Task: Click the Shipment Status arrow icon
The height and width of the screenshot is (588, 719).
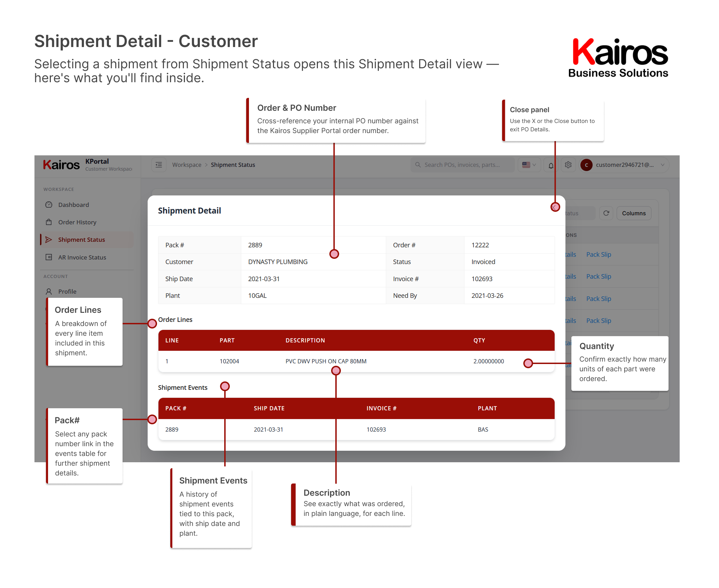Action: (x=49, y=240)
